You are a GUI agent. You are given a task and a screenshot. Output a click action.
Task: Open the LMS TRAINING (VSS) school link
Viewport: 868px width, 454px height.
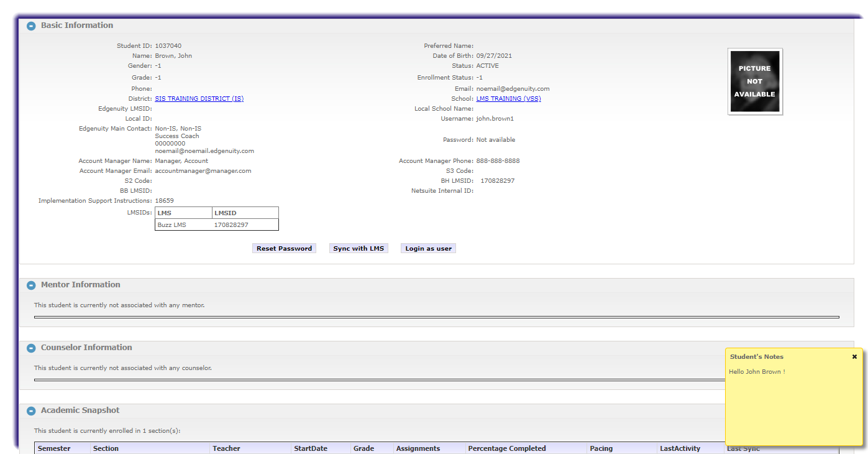click(x=508, y=99)
